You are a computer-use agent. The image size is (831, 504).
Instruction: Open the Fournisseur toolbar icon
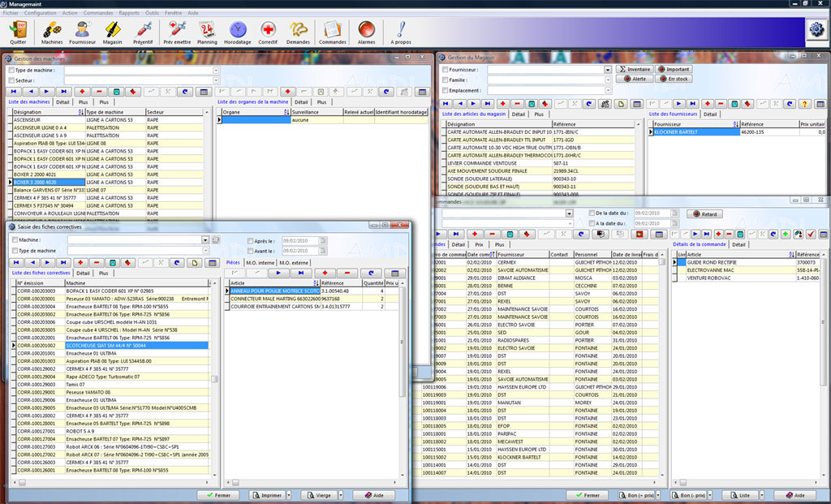[84, 31]
